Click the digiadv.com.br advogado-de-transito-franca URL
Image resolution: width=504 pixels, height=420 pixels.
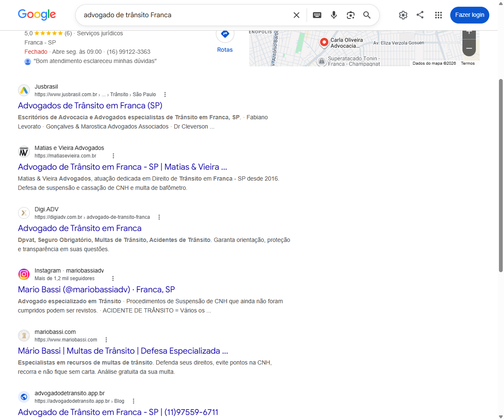coord(92,217)
